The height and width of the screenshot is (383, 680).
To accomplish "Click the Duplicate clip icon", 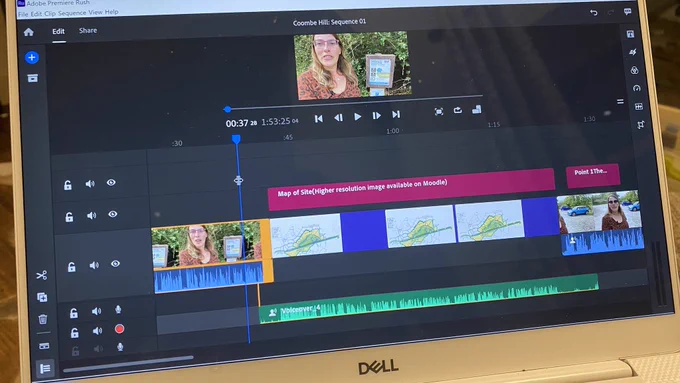I will (42, 297).
